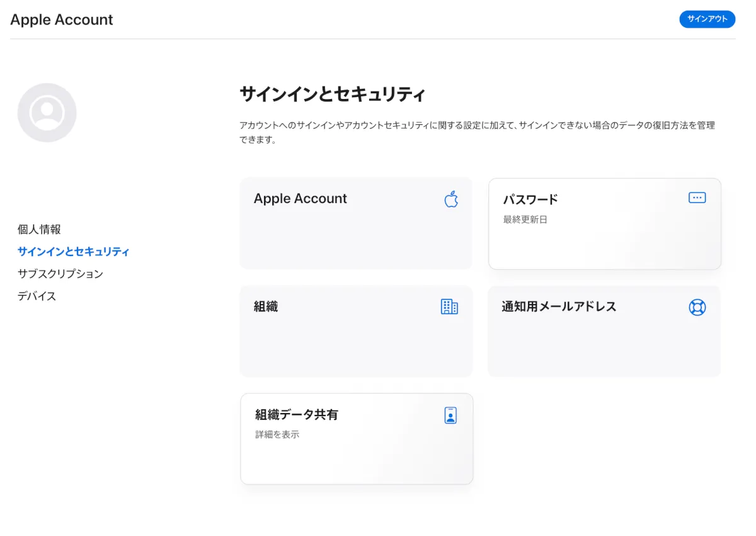The height and width of the screenshot is (536, 756).
Task: Open the 組織データ共有 card
Action: pyautogui.click(x=357, y=439)
